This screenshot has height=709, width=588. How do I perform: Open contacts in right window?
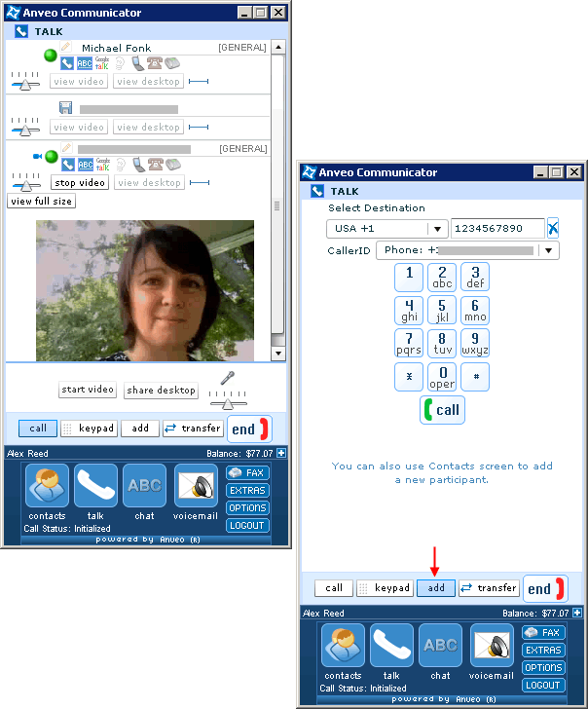coord(343,646)
